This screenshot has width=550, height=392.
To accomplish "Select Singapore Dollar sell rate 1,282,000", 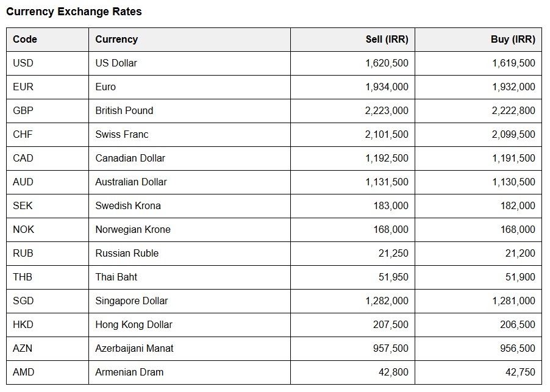I will click(x=387, y=301).
